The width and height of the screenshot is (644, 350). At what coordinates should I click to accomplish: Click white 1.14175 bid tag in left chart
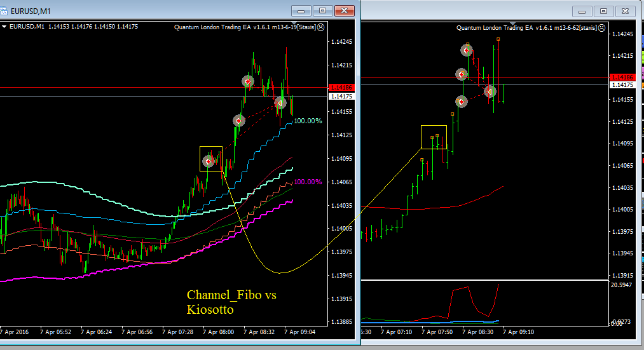pos(342,97)
